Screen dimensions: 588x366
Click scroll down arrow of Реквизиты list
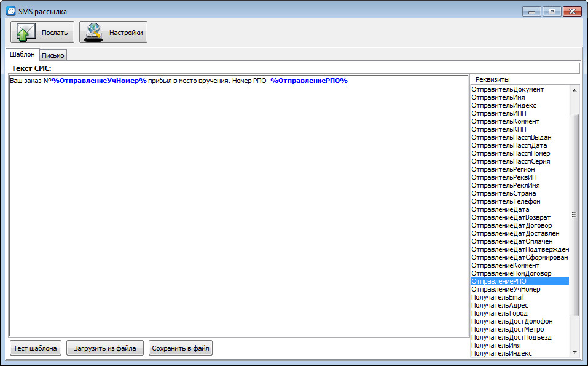[x=574, y=352]
